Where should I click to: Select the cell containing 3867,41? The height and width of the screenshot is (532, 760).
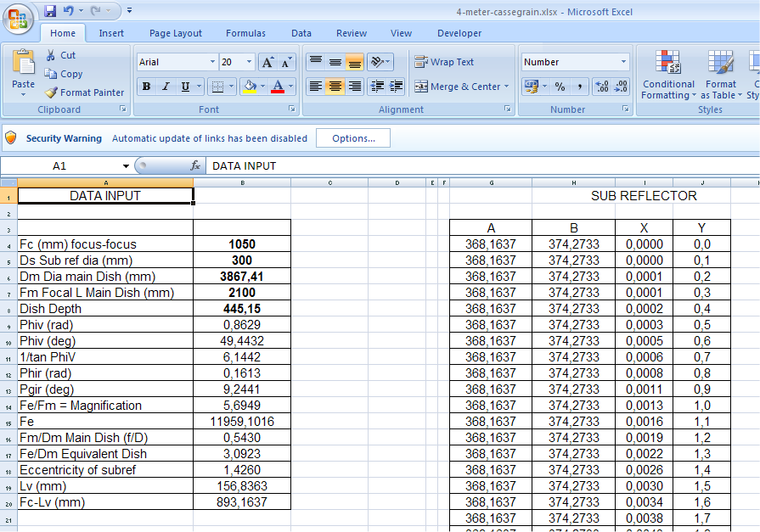tap(242, 277)
